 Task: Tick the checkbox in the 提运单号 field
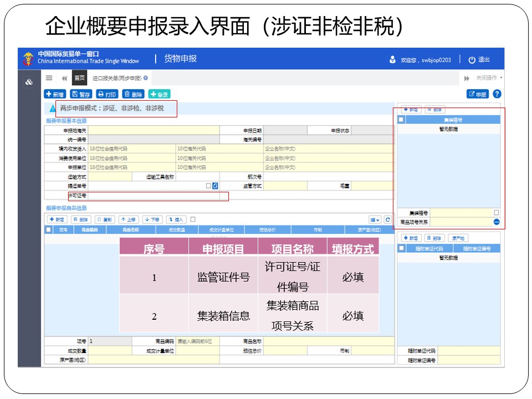click(208, 186)
